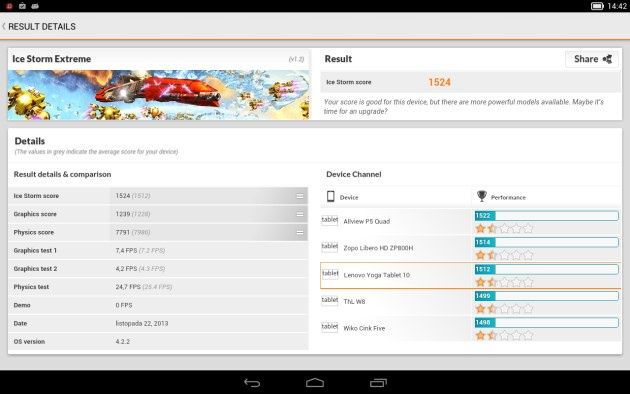Tap the Android home navigation button

(315, 382)
